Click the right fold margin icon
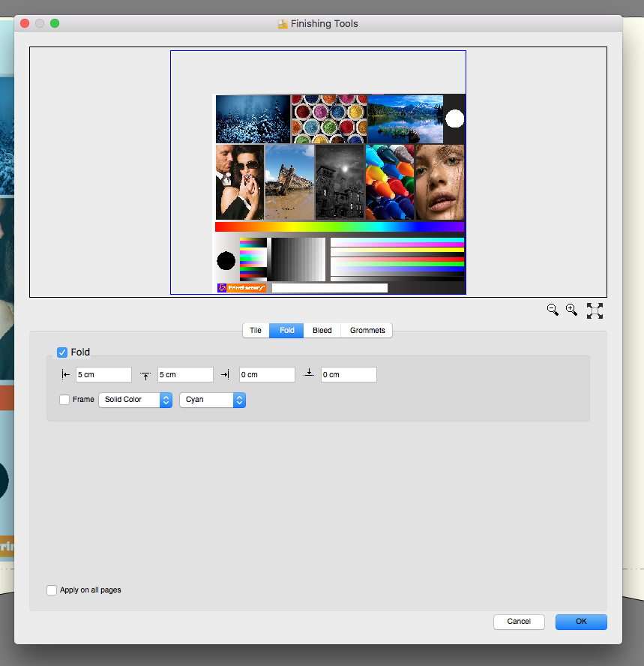 [x=225, y=375]
